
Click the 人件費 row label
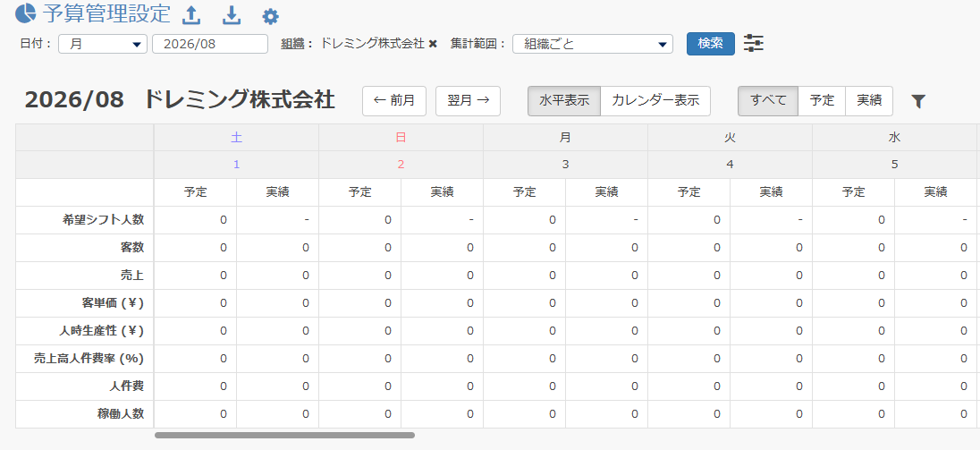coord(126,386)
